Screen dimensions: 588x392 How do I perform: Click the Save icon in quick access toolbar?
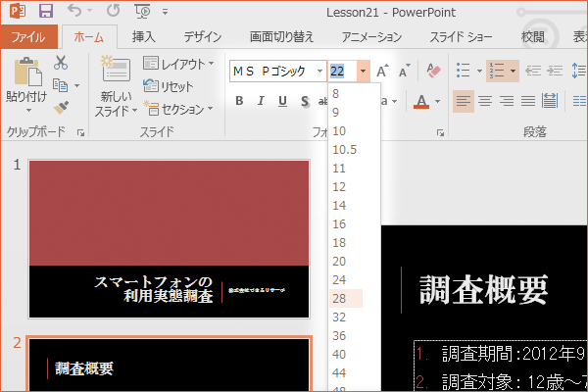coord(46,11)
